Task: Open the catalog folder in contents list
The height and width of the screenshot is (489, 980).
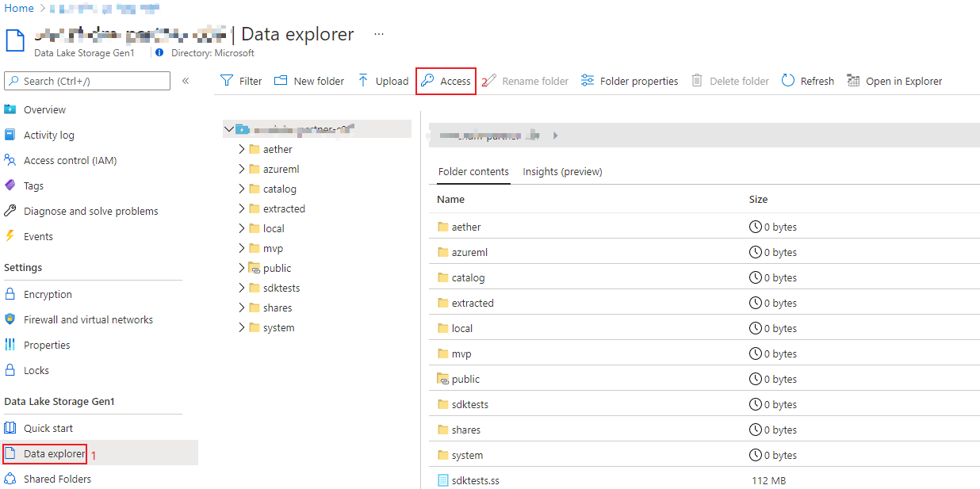Action: pyautogui.click(x=468, y=277)
